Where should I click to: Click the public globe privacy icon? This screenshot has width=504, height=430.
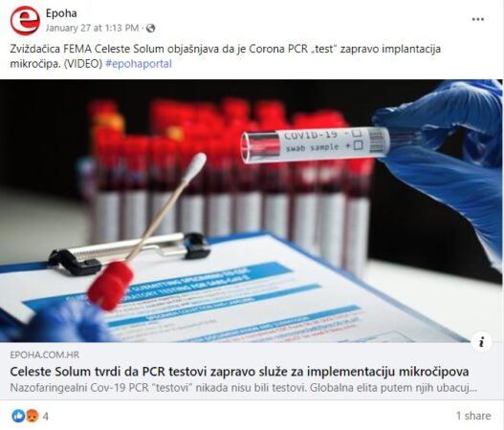[150, 29]
